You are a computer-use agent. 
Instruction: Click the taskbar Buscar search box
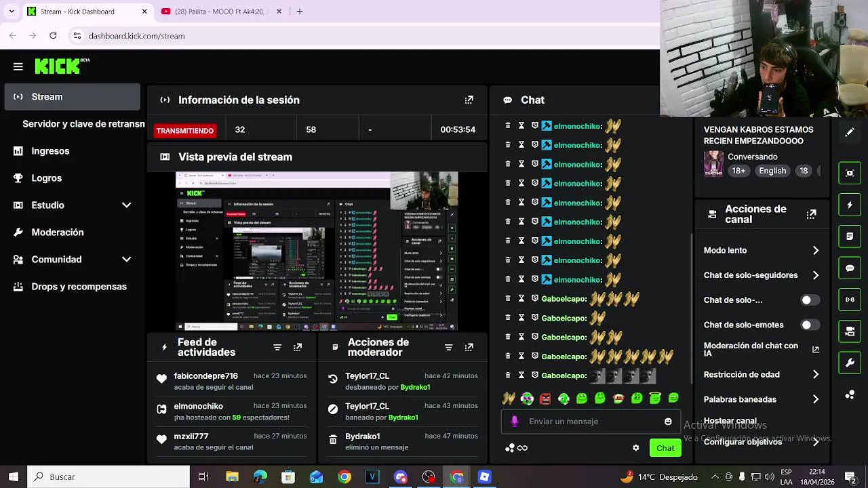[x=108, y=477]
